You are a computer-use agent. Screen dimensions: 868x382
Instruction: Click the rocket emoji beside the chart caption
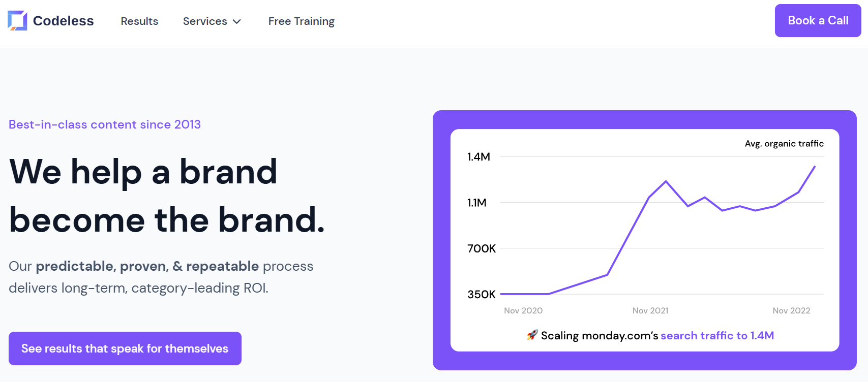(x=532, y=335)
